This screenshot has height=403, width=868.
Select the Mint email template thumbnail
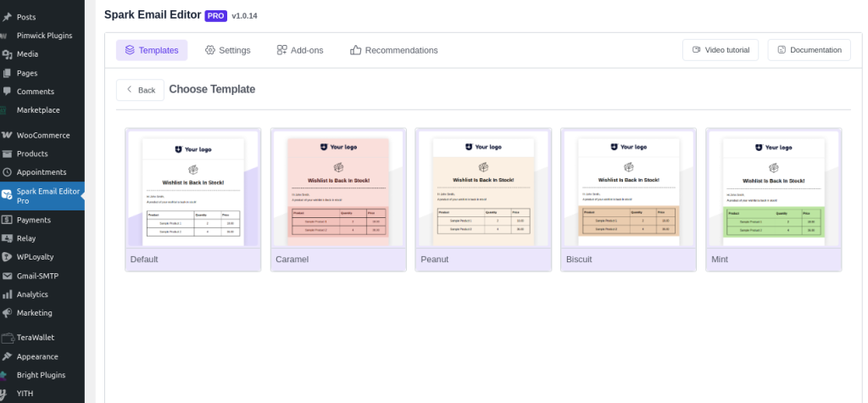click(773, 188)
